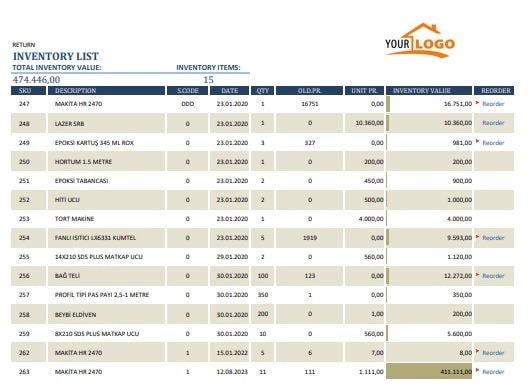Select the INVENTORY VALUE column header
This screenshot has width=528, height=391.
coord(429,91)
